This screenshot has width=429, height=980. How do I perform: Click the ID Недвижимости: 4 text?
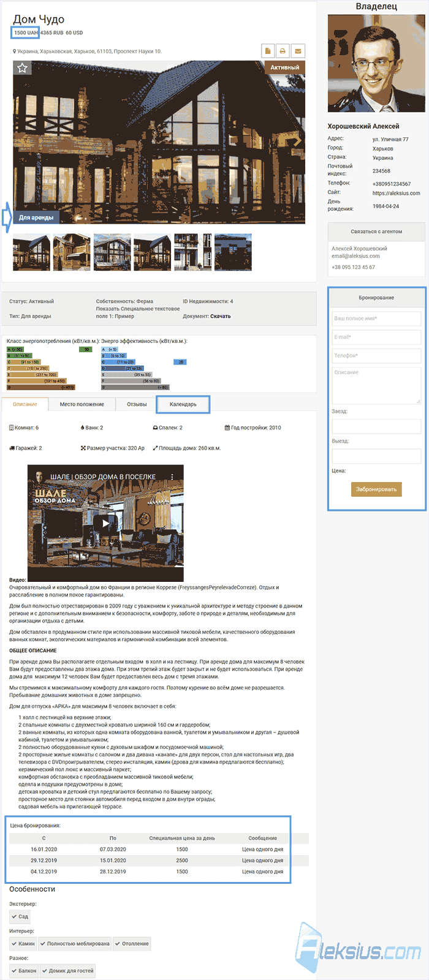click(x=208, y=301)
